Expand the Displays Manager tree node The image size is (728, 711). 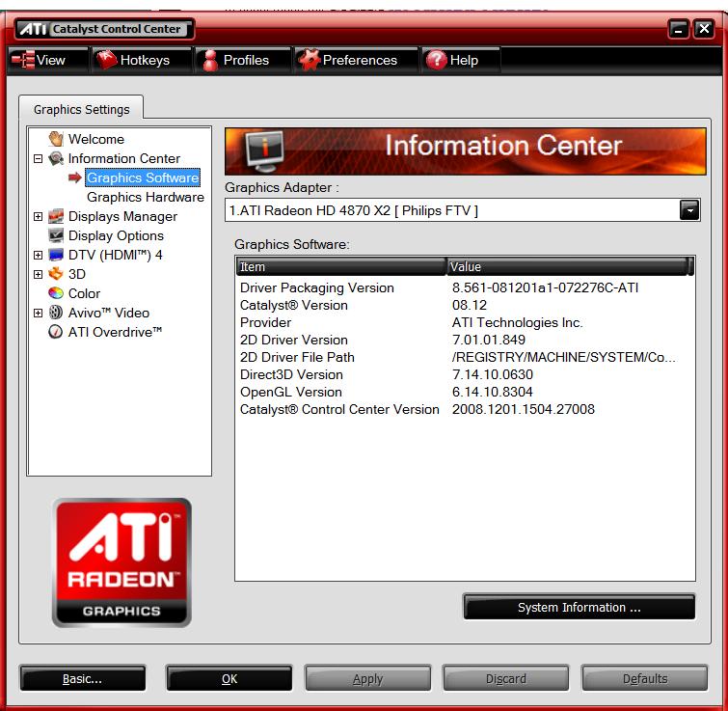coord(38,216)
